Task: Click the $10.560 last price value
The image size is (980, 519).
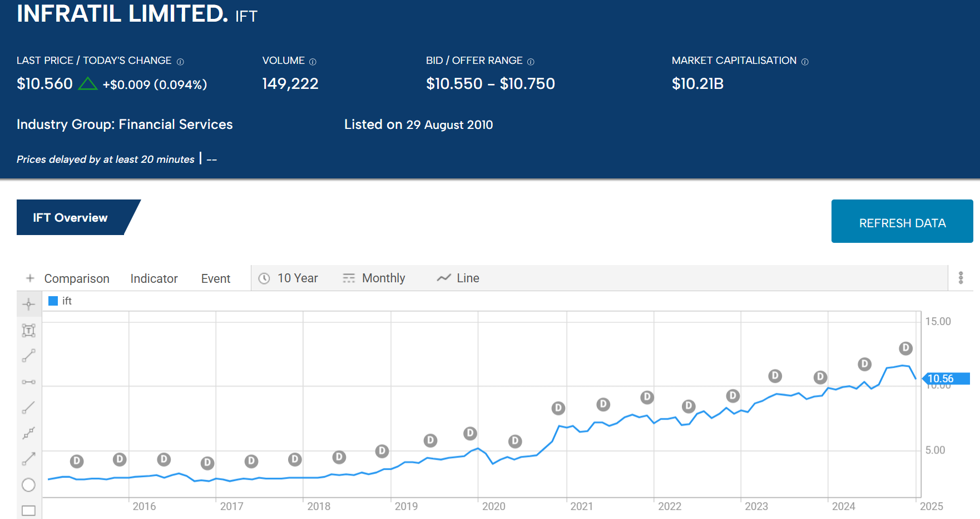Action: tap(44, 83)
